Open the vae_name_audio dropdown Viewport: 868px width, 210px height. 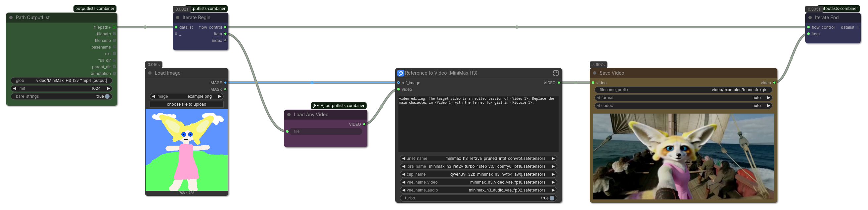point(478,190)
